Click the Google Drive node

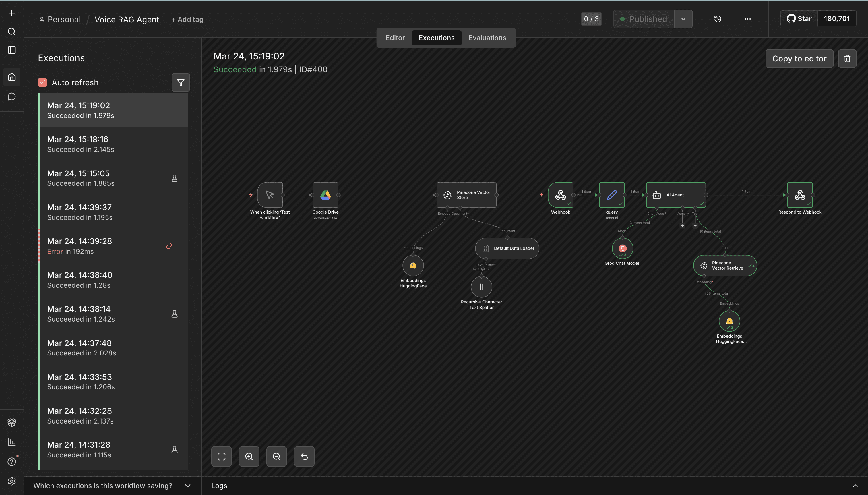point(325,195)
